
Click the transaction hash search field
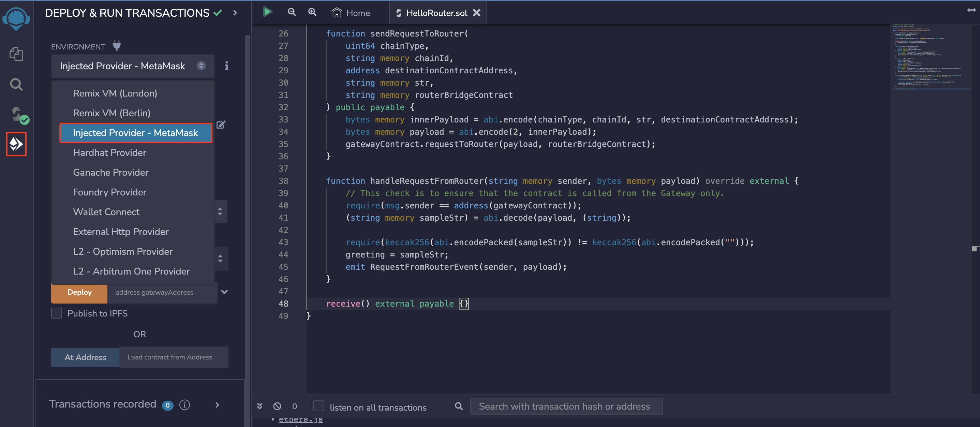coord(566,407)
